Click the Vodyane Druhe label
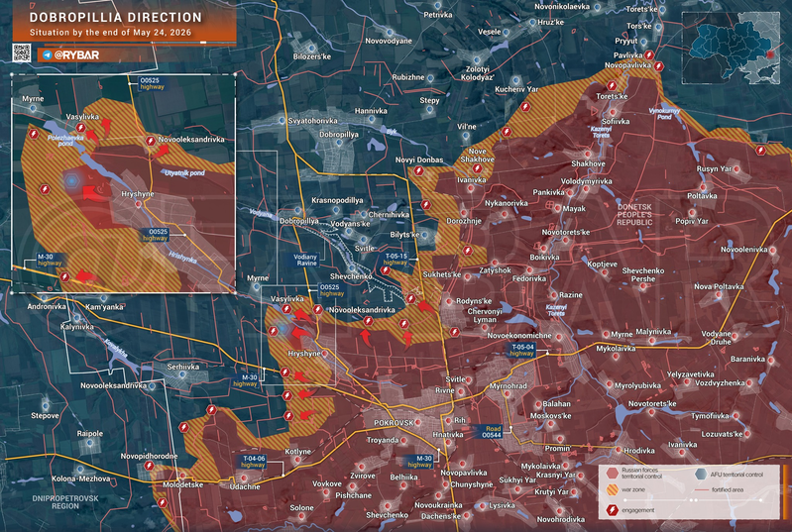The height and width of the screenshot is (532, 792). (717, 338)
